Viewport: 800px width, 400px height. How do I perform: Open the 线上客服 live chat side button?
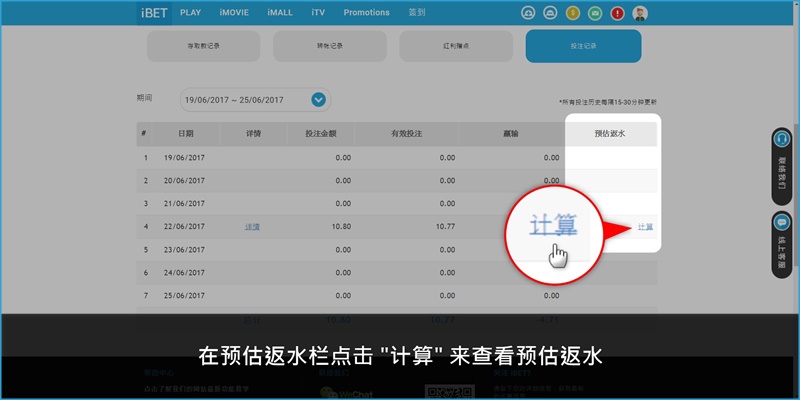[x=781, y=244]
